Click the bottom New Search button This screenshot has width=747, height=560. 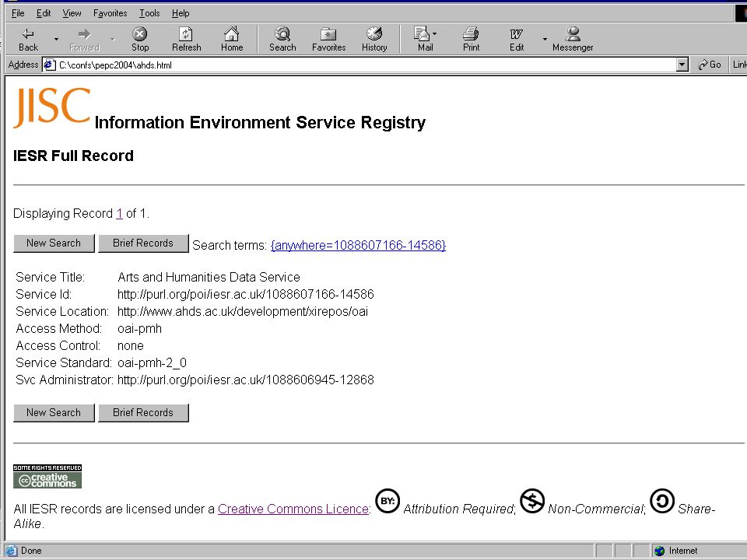click(54, 413)
